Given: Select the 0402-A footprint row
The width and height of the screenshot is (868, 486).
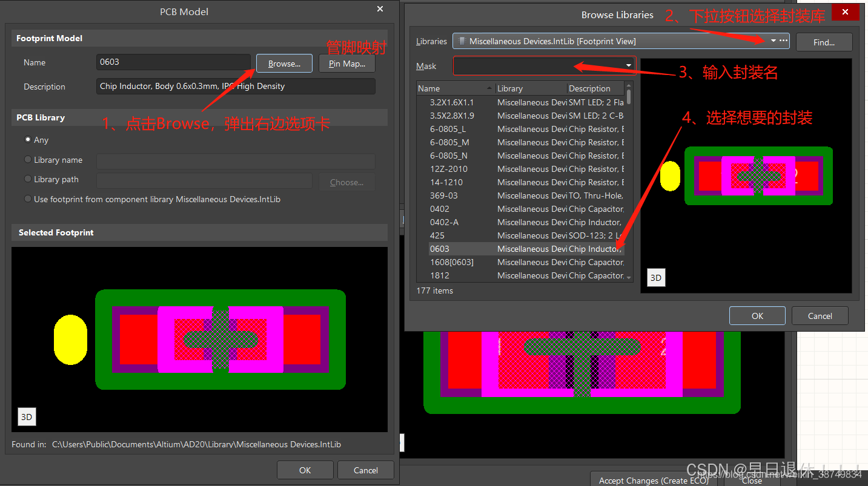Looking at the screenshot, I should coord(520,222).
